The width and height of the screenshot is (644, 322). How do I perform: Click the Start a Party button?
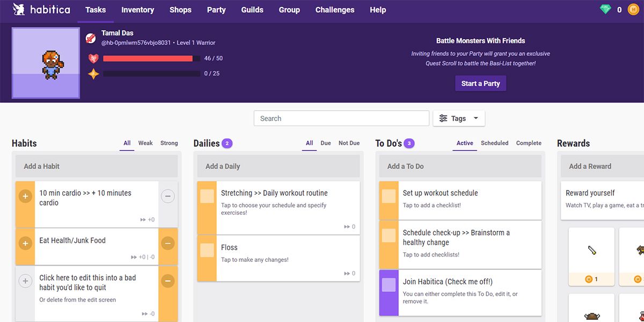click(481, 83)
